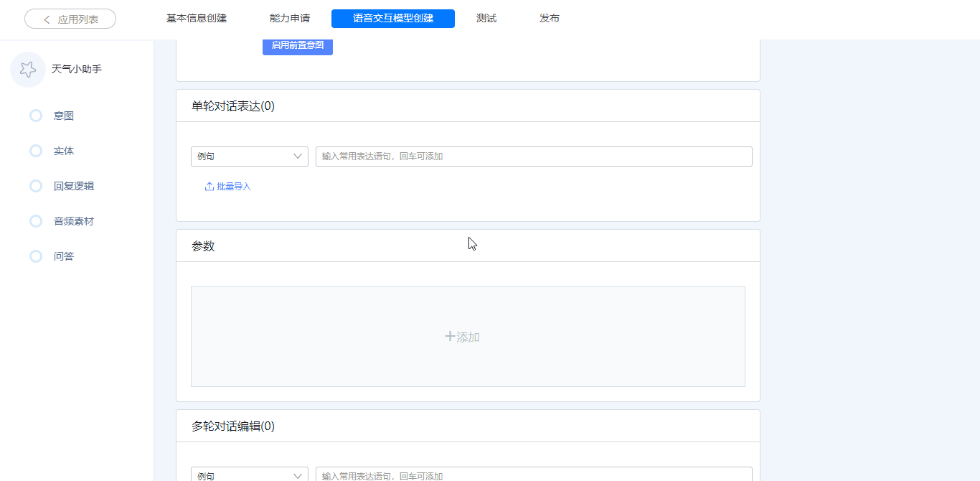The width and height of the screenshot is (980, 481).
Task: Focus the 单轮对话表达 expression input field
Action: [x=534, y=157]
